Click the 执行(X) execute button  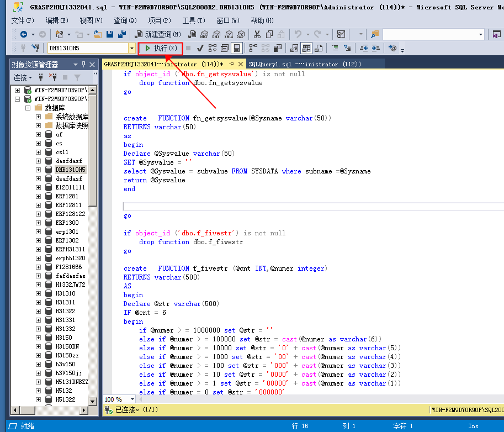[x=161, y=48]
